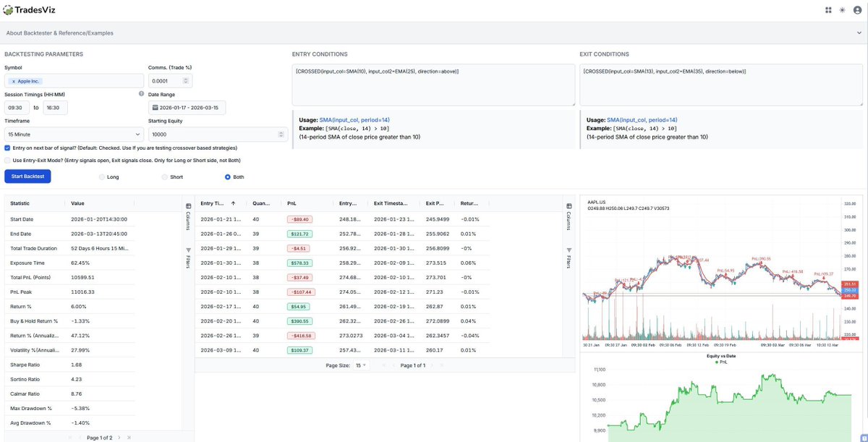Screen dimensions: 868x442
Task: Click the $390.55 PnL badge
Action: [x=298, y=321]
